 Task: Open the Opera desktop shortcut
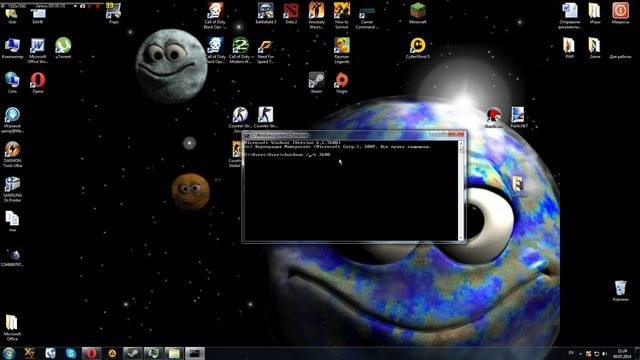point(38,82)
